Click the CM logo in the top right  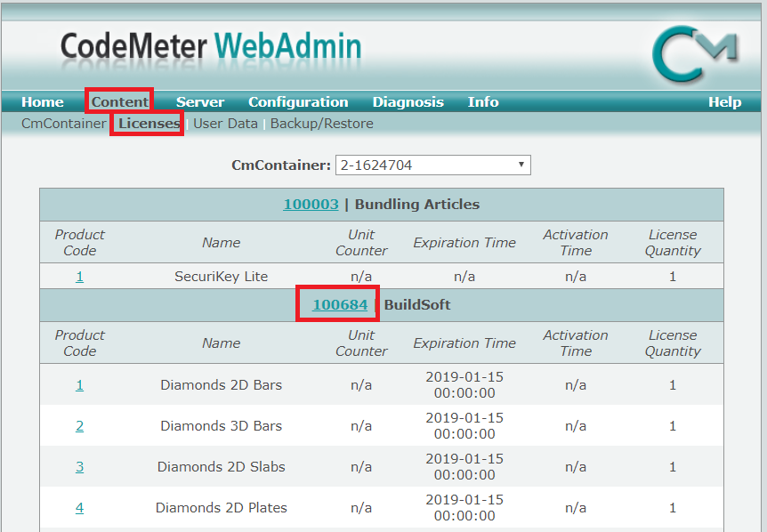click(x=699, y=55)
